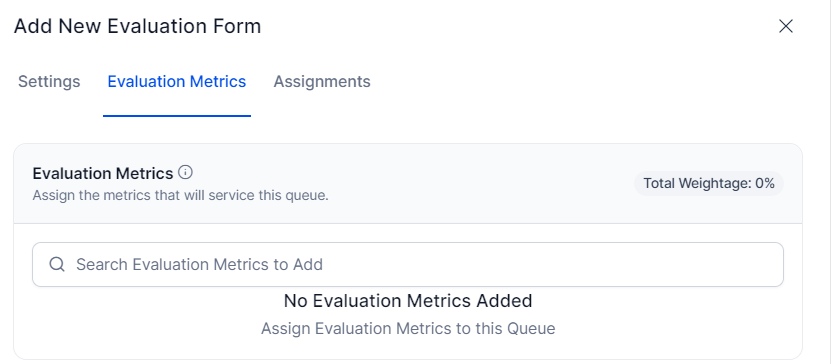
Task: Click the Evaluation Metrics section heading
Action: click(103, 173)
